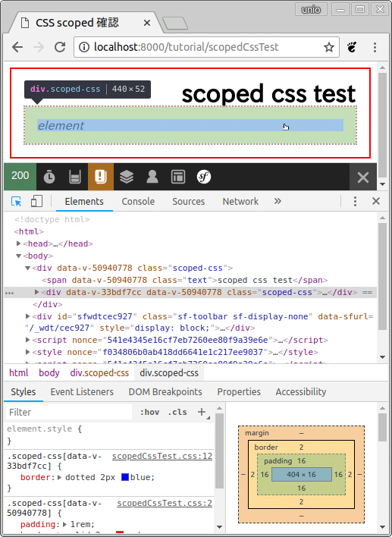Switch to the Sources tab

click(x=188, y=202)
